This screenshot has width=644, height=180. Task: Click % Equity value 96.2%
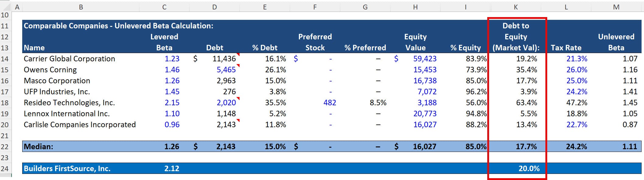click(x=476, y=92)
